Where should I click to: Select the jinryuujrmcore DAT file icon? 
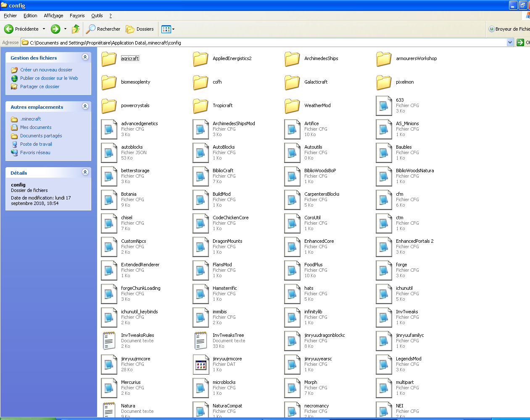[200, 365]
